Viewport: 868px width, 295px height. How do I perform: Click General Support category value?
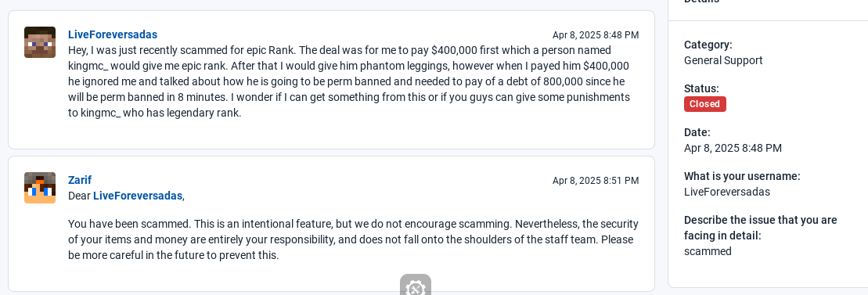click(x=723, y=60)
